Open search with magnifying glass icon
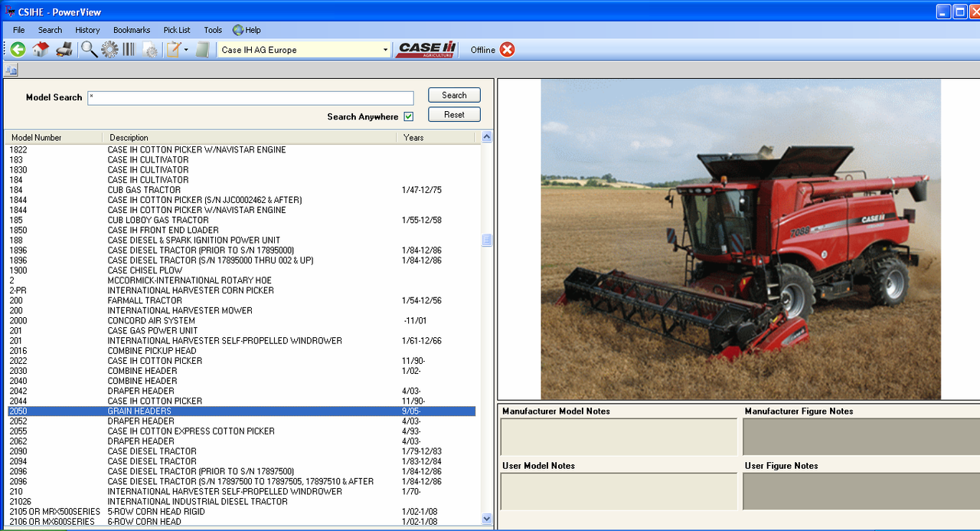 pyautogui.click(x=89, y=50)
